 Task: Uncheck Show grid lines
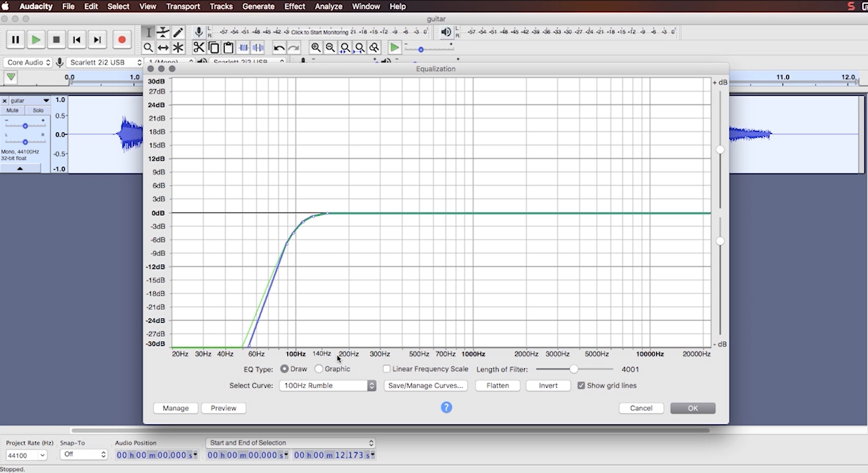(581, 385)
